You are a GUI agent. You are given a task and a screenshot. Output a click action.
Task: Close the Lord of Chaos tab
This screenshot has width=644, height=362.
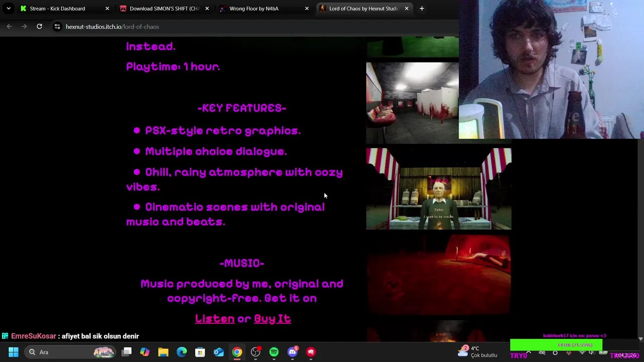[x=407, y=9]
